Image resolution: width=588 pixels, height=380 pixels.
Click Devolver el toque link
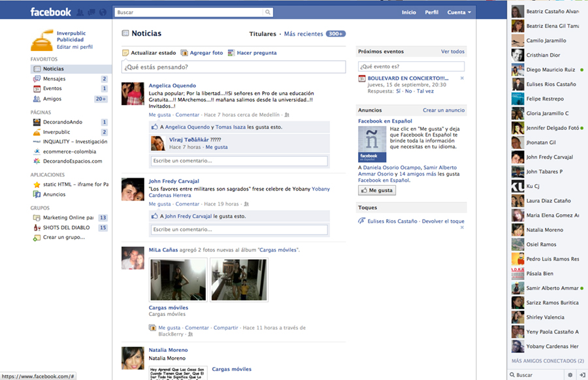click(443, 221)
